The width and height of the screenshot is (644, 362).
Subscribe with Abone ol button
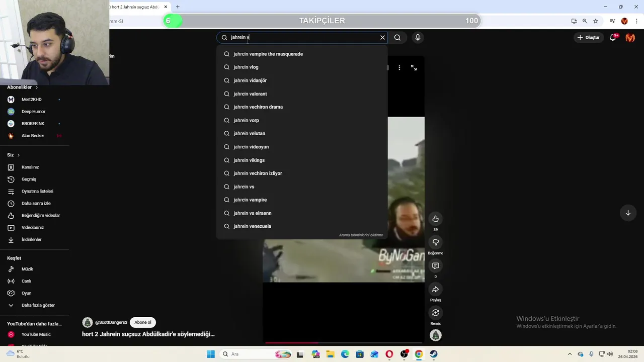tap(143, 322)
